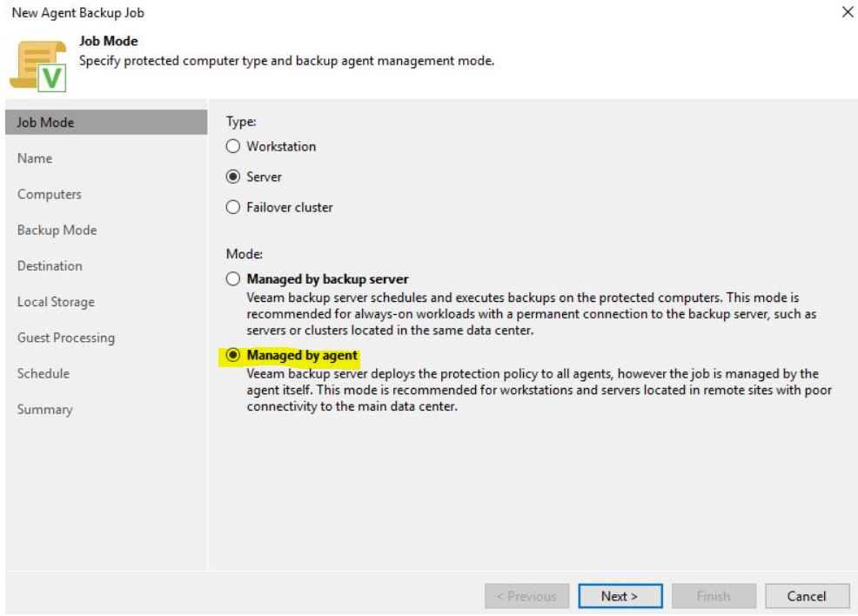Select Managed by agent mode

click(233, 355)
